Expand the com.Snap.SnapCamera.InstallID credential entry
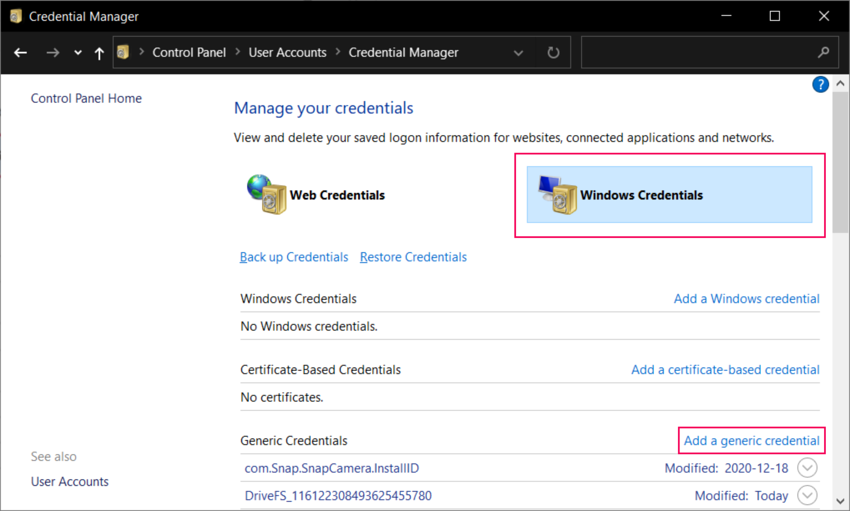This screenshot has height=511, width=850. click(807, 468)
